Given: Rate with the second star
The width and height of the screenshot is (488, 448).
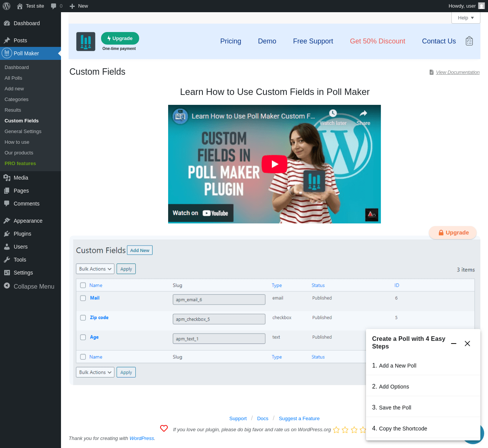Looking at the screenshot, I should click(345, 430).
